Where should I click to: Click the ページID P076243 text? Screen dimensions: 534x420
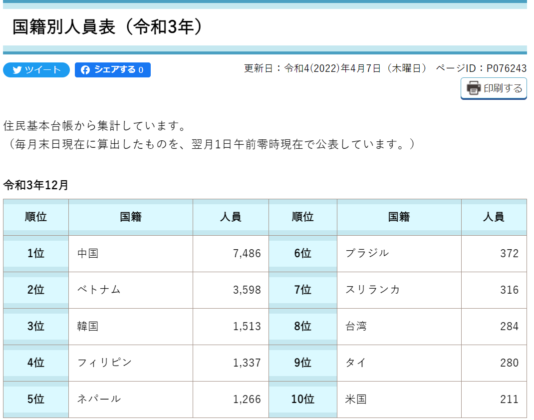(481, 68)
